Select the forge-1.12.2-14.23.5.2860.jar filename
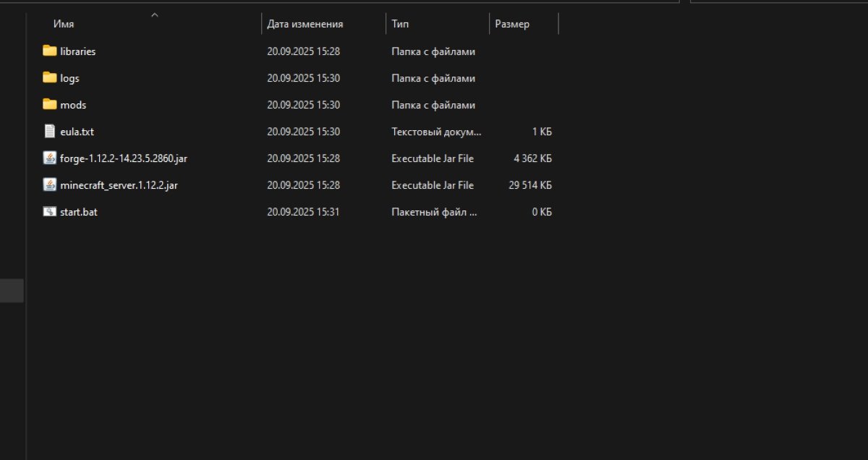 click(124, 158)
